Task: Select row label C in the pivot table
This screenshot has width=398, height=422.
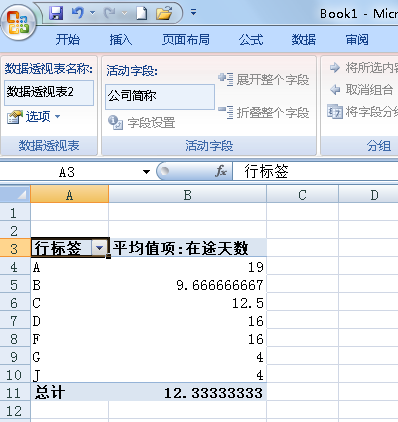Action: [69, 303]
